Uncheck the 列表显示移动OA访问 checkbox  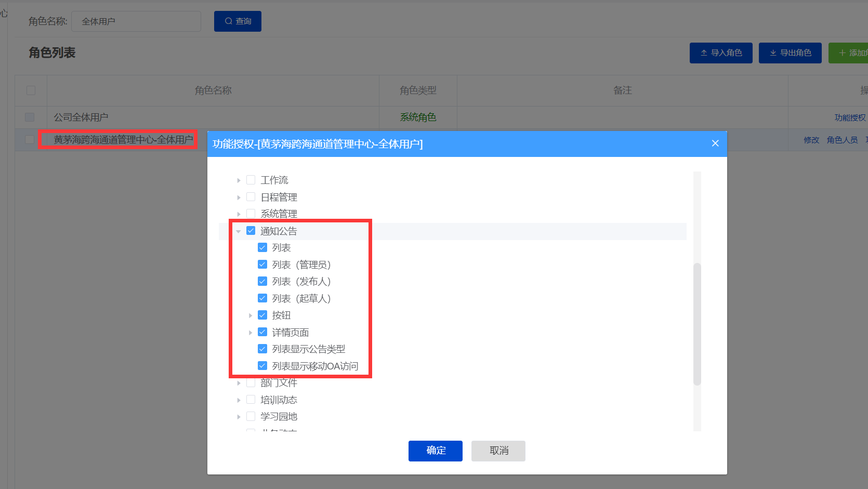262,366
